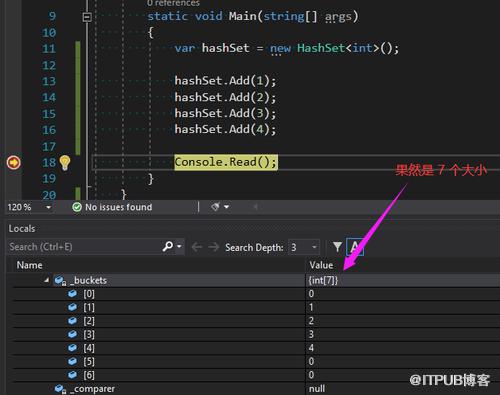Viewport: 500px width, 395px height.
Task: Click the No issues found status
Action: coord(118,207)
